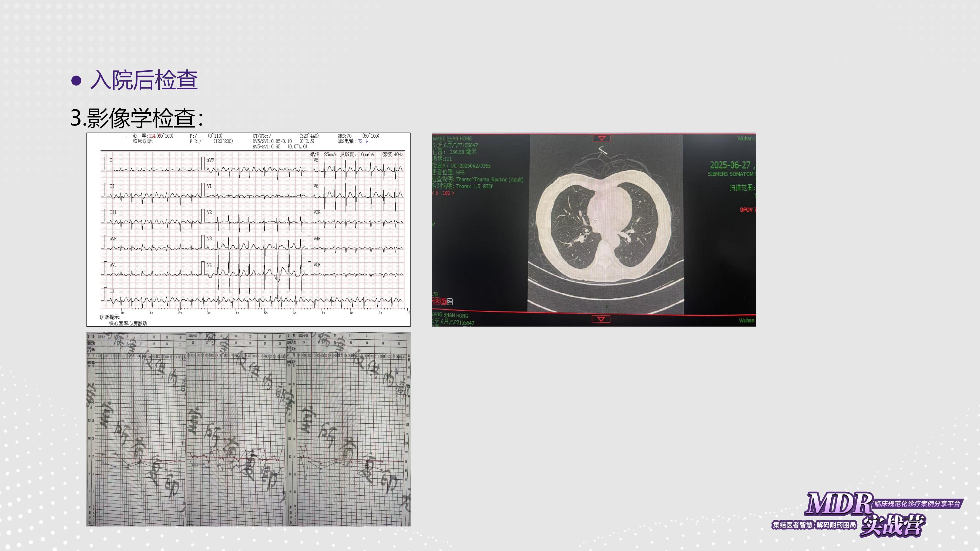980x551 pixels.
Task: Click the white 'Ow' icon in CT viewer
Action: click(x=450, y=302)
